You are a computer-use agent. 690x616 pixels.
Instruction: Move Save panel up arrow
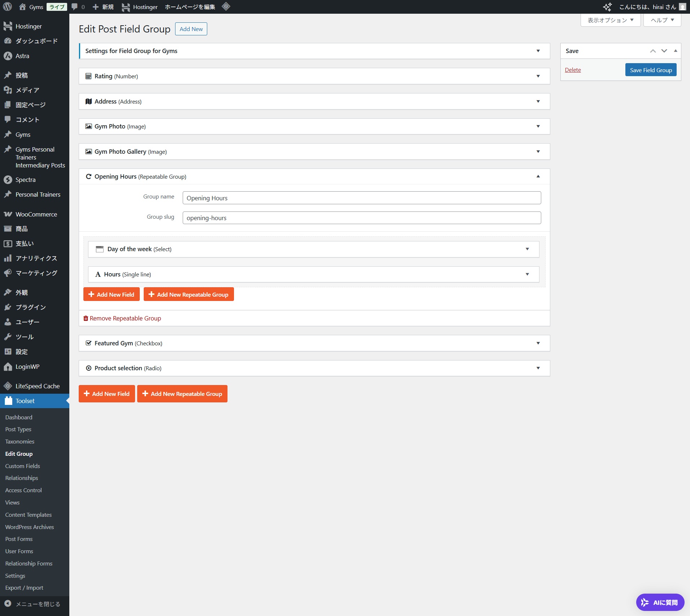(653, 51)
